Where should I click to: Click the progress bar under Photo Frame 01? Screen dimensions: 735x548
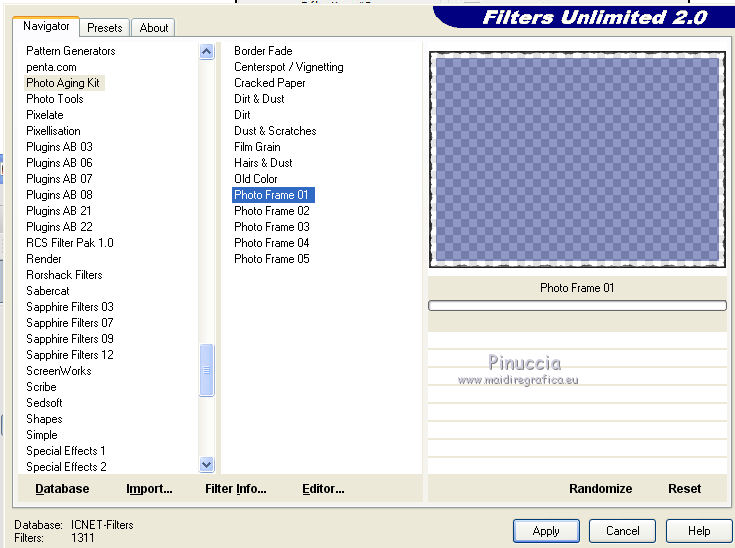click(x=577, y=306)
